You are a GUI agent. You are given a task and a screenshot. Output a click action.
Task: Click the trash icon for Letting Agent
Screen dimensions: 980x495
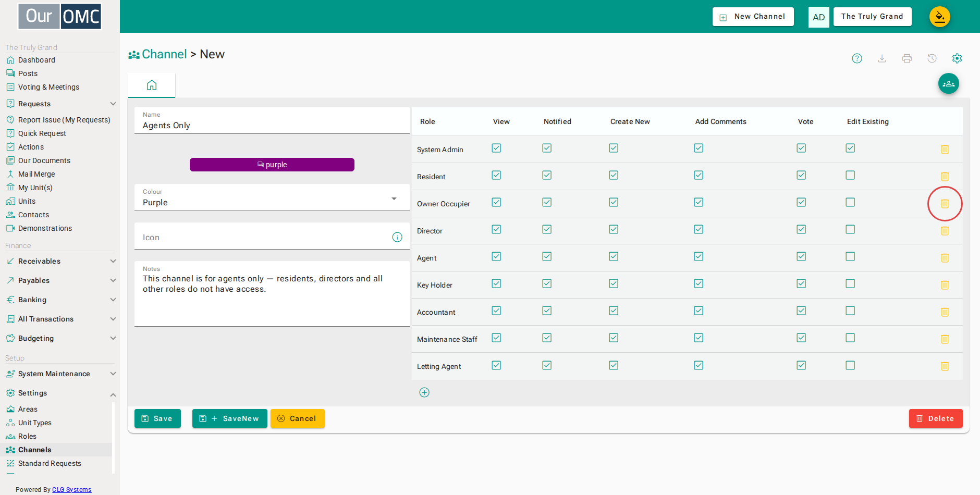click(x=945, y=366)
